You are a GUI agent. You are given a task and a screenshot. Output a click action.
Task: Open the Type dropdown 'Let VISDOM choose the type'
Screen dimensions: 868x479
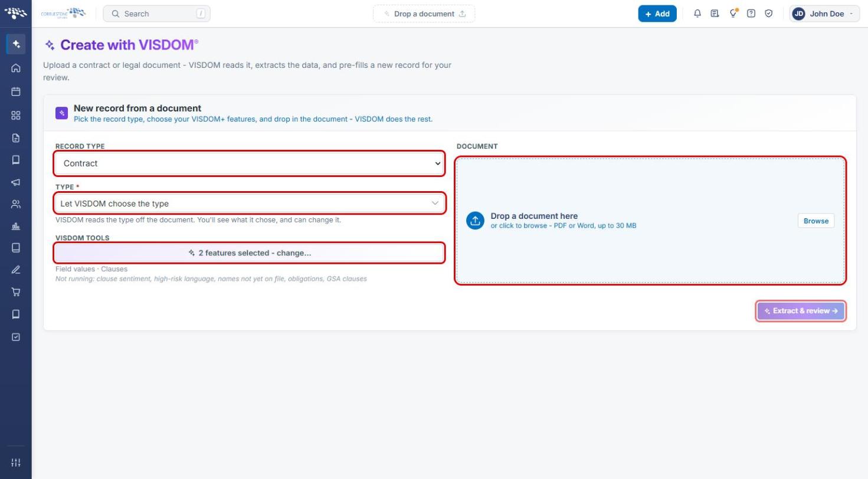coord(249,203)
